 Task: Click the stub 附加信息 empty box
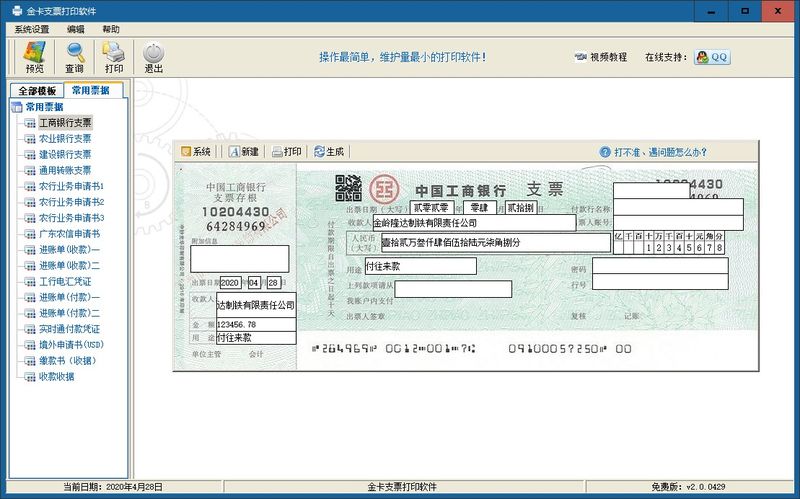(x=240, y=259)
